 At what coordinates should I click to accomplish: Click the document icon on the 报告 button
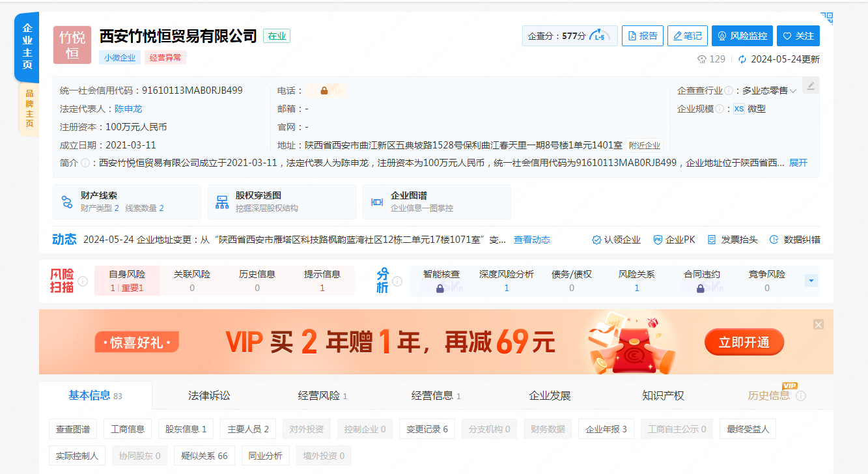point(632,36)
